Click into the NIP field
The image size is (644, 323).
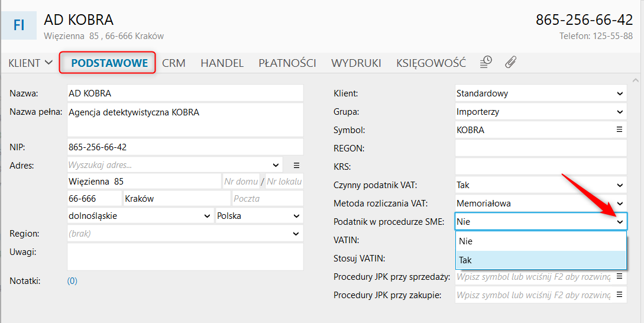click(x=185, y=147)
